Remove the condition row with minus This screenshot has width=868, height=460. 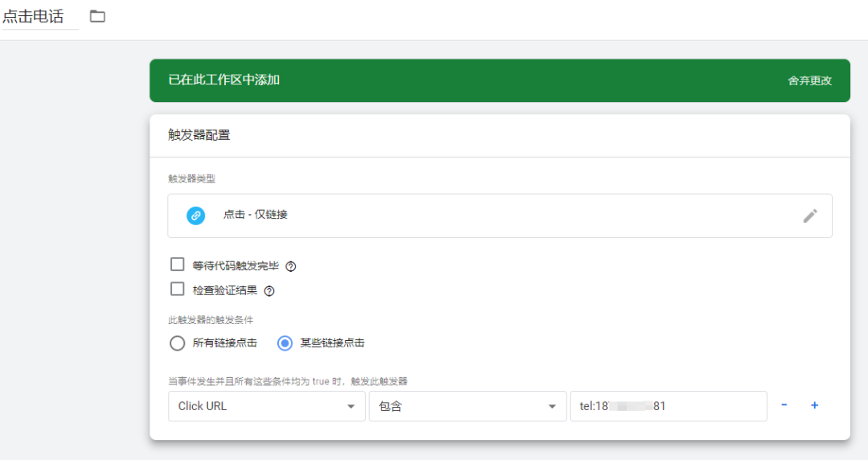coord(784,405)
